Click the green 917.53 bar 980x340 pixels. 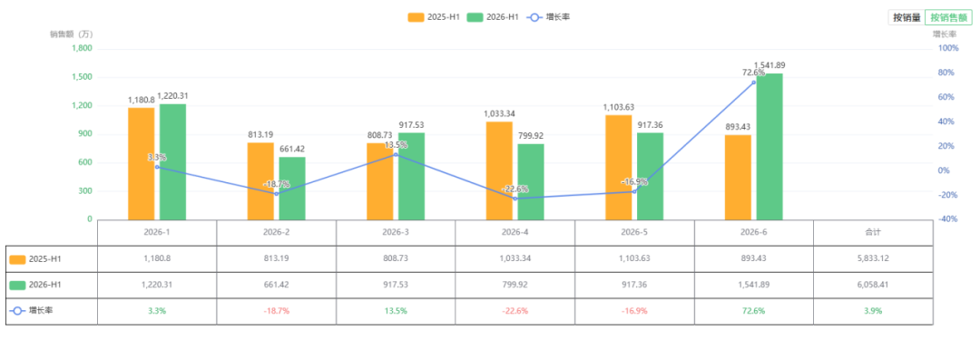pos(411,176)
